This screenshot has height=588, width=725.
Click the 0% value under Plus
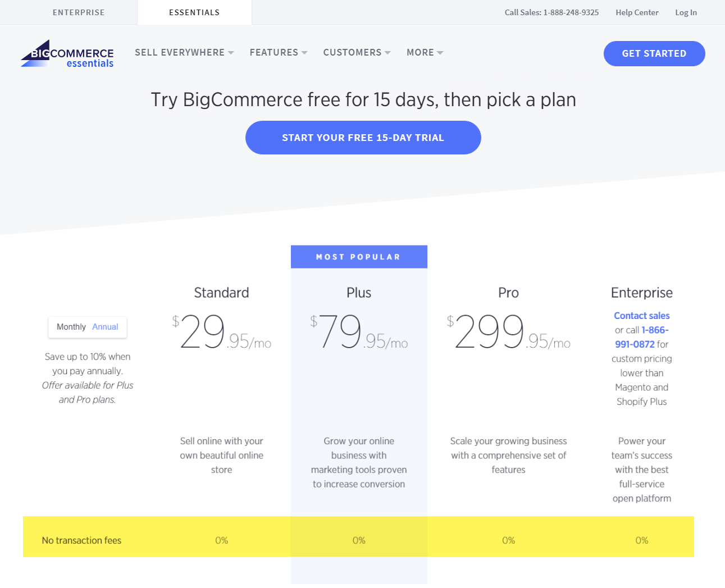pos(359,540)
